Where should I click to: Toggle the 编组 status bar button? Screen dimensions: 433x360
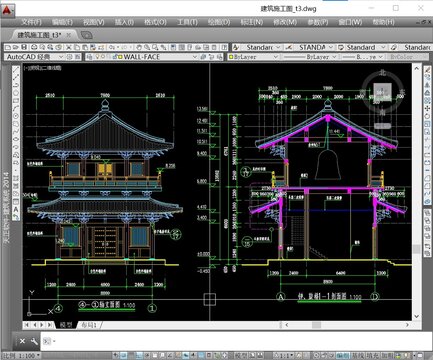pos(342,355)
